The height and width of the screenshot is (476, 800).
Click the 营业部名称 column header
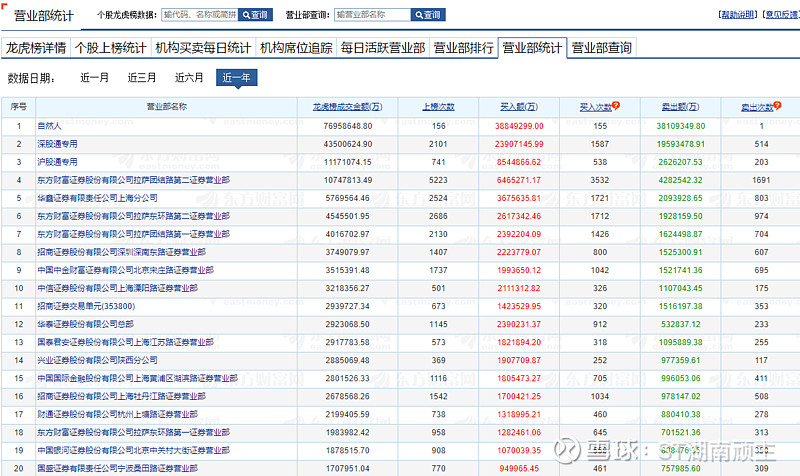click(166, 107)
